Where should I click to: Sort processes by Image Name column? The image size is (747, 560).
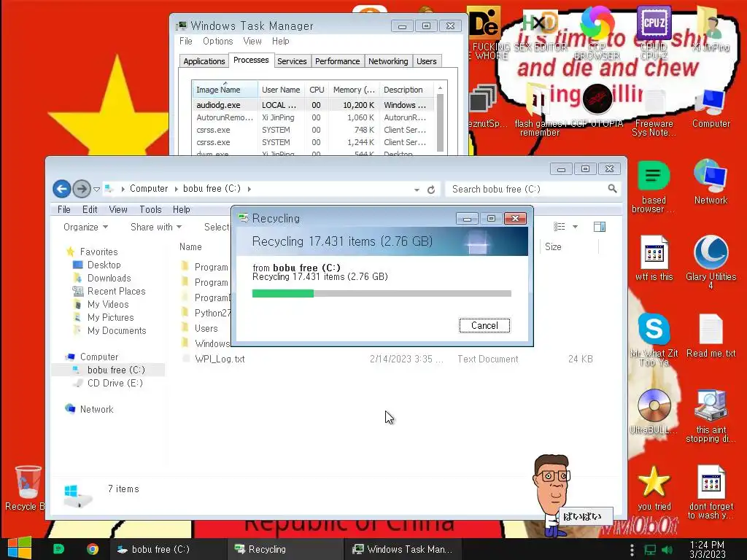click(x=225, y=90)
